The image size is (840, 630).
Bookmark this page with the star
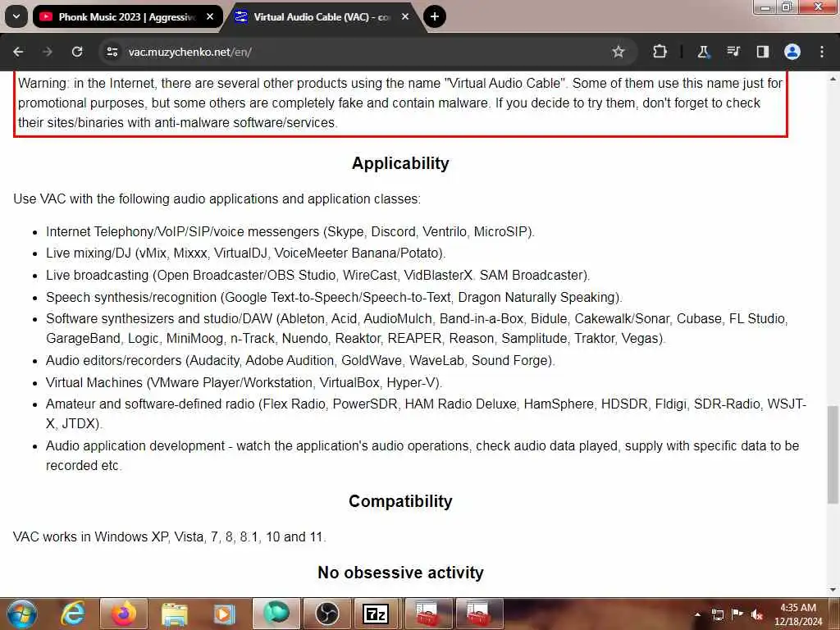click(619, 52)
